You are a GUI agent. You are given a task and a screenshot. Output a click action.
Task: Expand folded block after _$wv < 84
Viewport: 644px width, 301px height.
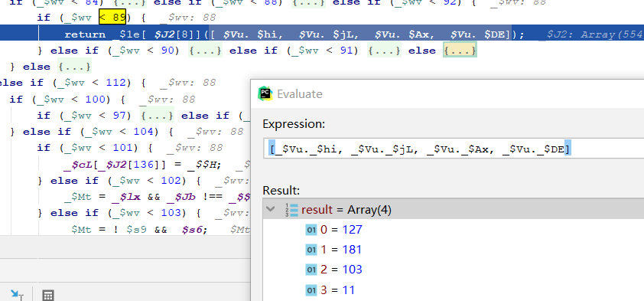[130, 2]
